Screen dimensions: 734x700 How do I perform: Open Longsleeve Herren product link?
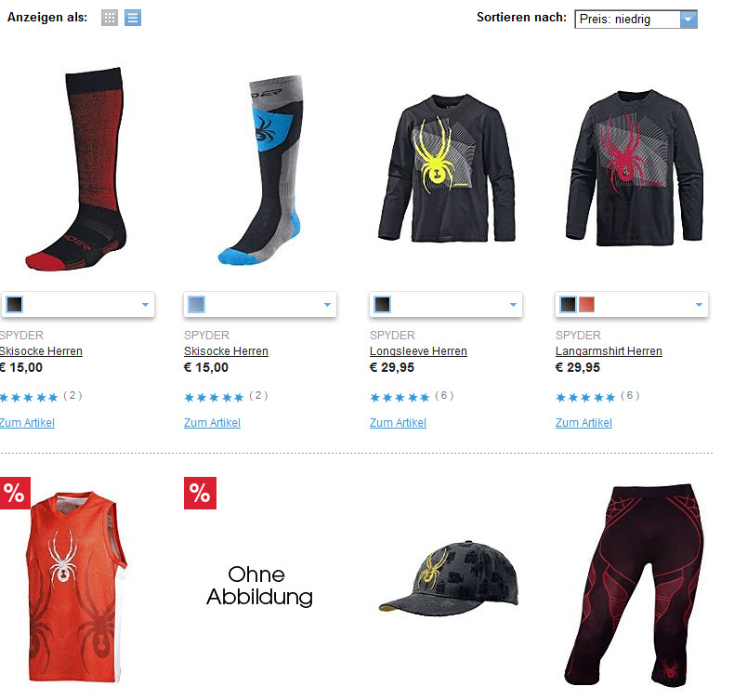tap(418, 351)
